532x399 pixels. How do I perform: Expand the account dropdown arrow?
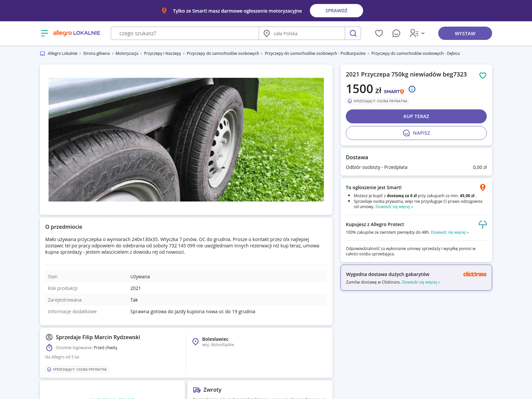pyautogui.click(x=423, y=33)
